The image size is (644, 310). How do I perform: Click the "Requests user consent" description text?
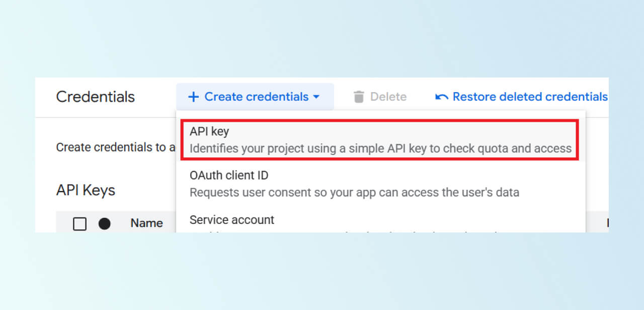click(x=354, y=192)
